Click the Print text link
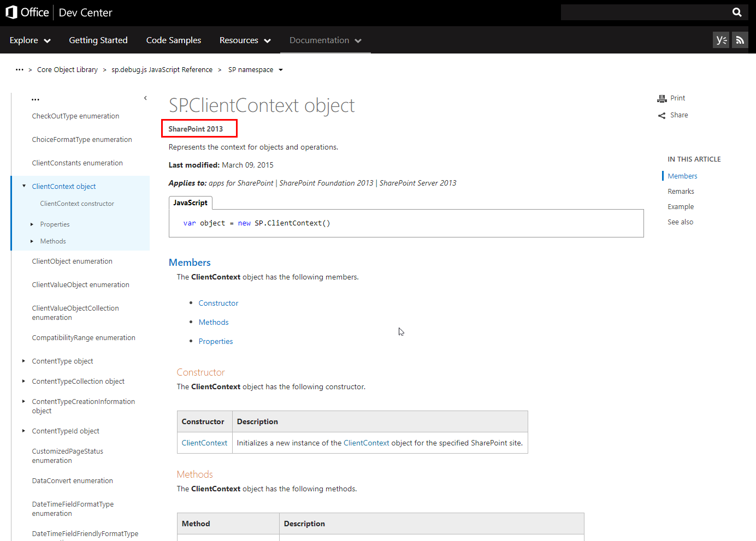This screenshot has width=756, height=541. click(x=678, y=98)
